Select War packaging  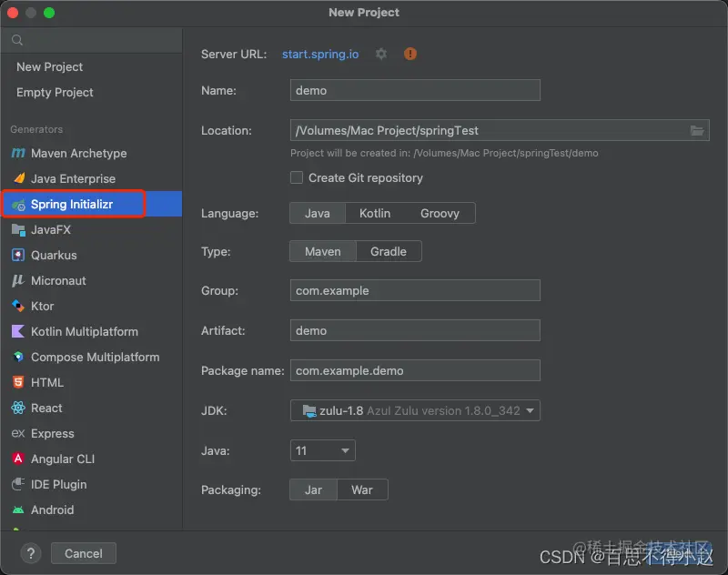[x=362, y=489]
